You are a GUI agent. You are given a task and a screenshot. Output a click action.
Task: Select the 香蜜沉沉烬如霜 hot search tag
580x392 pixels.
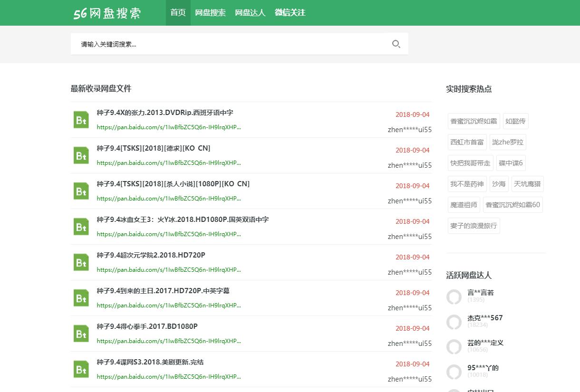pos(473,121)
